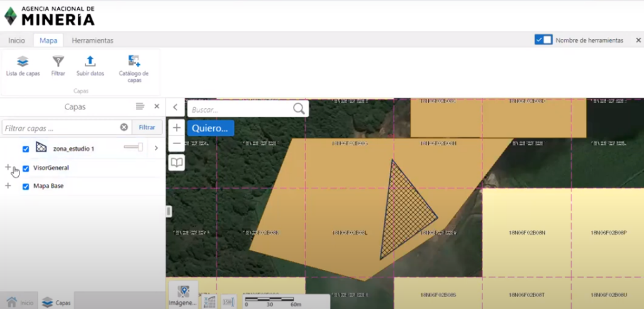
Task: Click the zona_estudio 1 layer name
Action: click(74, 149)
